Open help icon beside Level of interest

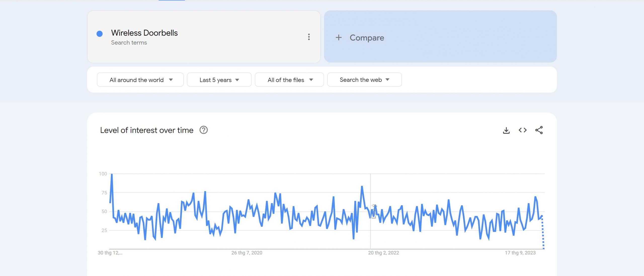[204, 130]
